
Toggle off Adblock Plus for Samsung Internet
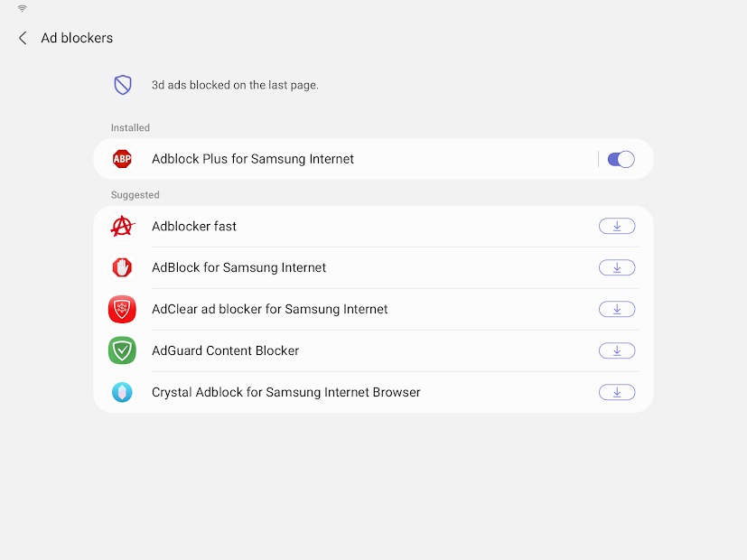(620, 158)
